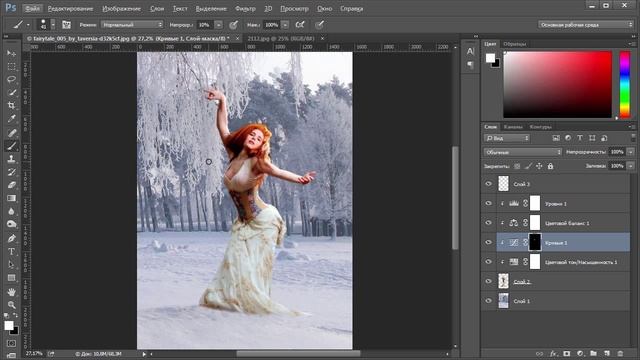Viewport: 640px width, 360px height.
Task: Select the Lasso tool
Action: (11, 79)
